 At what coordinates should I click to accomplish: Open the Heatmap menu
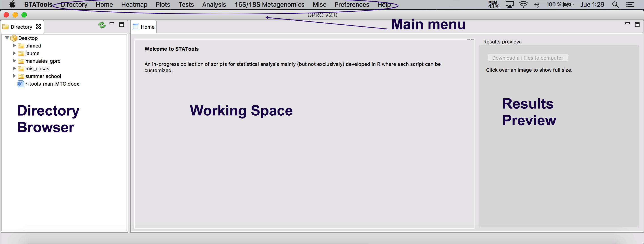(134, 4)
